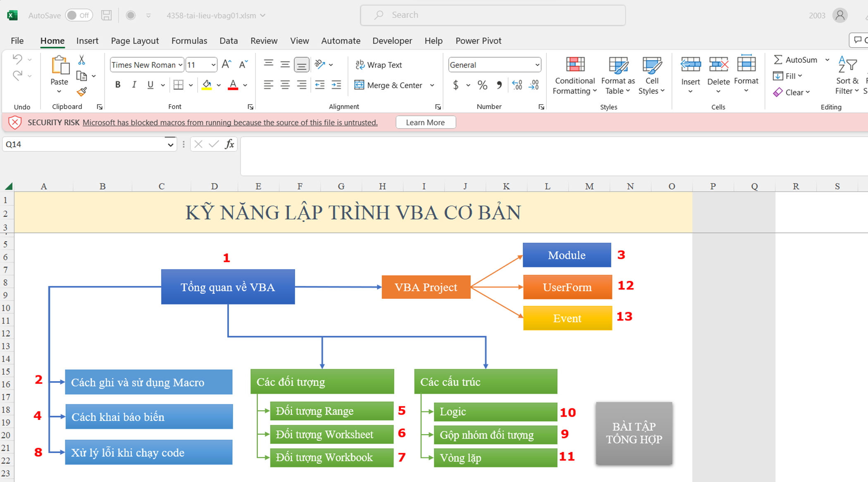
Task: Apply the yellow Fill Color swatch
Action: coord(207,85)
